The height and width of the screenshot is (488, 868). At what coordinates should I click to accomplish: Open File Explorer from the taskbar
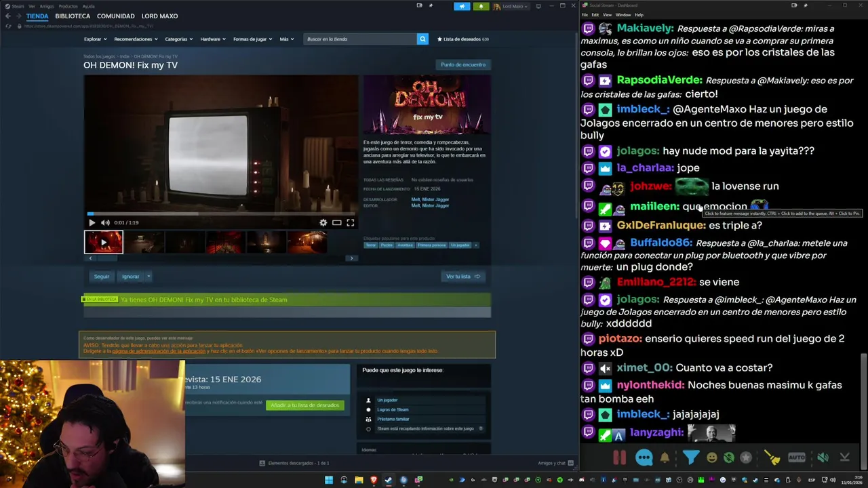tap(359, 480)
